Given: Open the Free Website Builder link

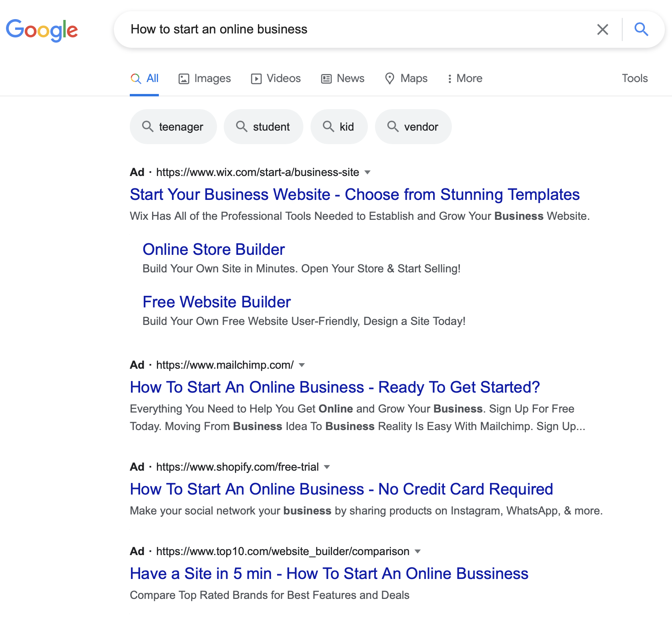Looking at the screenshot, I should pyautogui.click(x=217, y=302).
